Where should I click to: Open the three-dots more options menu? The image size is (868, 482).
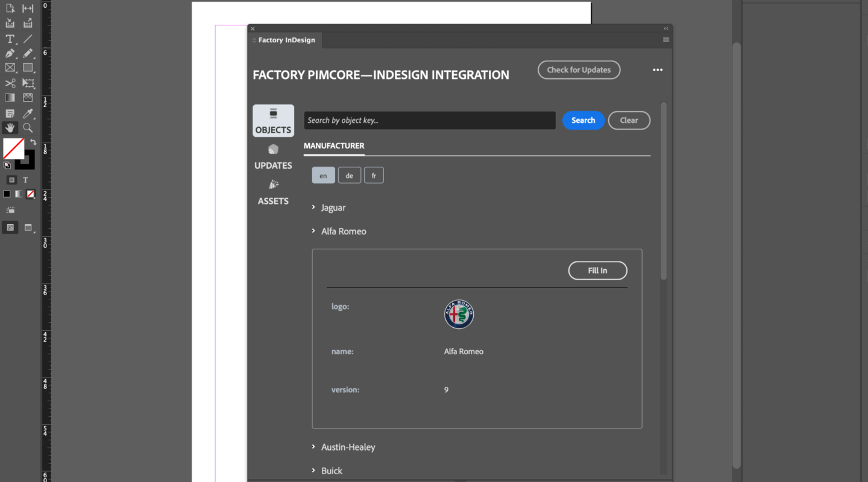(658, 70)
